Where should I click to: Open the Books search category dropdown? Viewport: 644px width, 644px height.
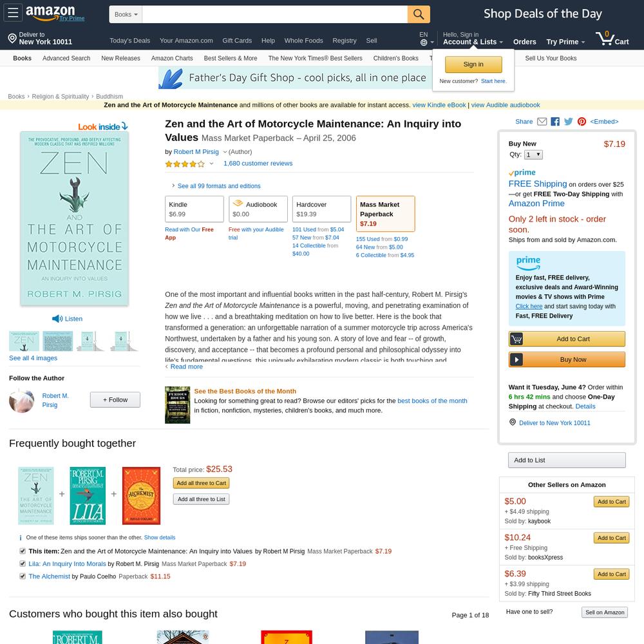(x=126, y=14)
